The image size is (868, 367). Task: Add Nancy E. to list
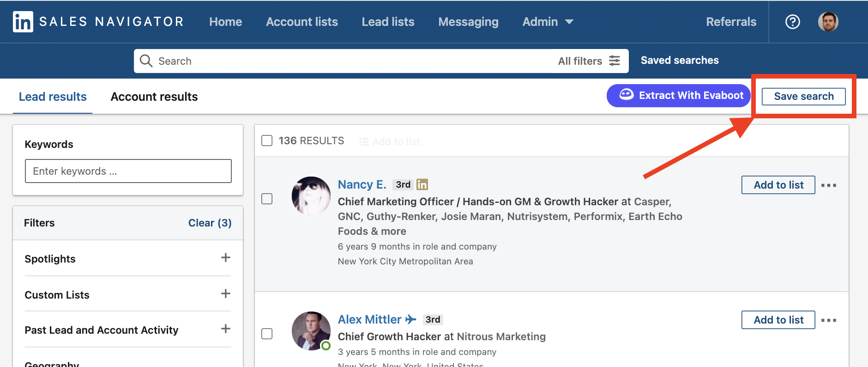(778, 185)
